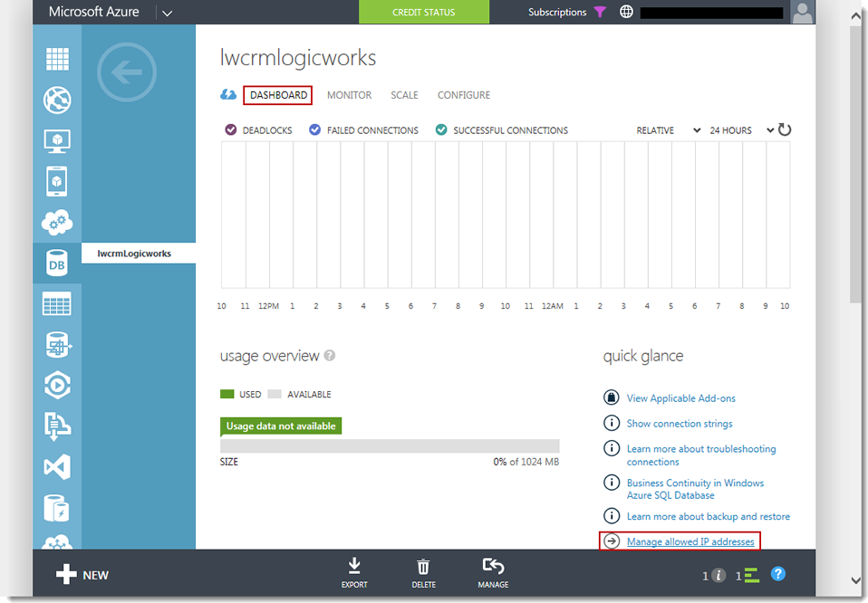The width and height of the screenshot is (868, 603).
Task: Click the scrollbar up arrow
Action: pos(856,16)
